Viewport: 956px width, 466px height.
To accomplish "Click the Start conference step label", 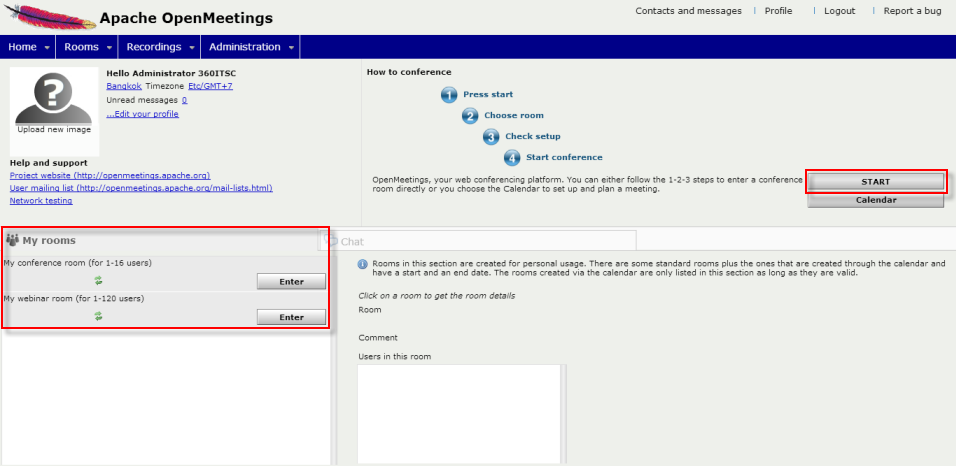I will coord(564,157).
